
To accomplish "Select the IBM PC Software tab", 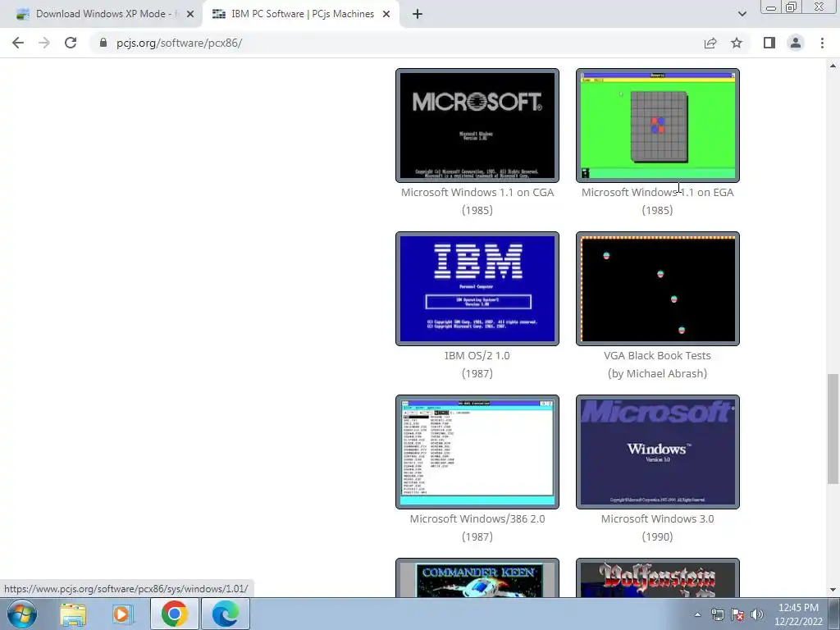I will pos(302,14).
